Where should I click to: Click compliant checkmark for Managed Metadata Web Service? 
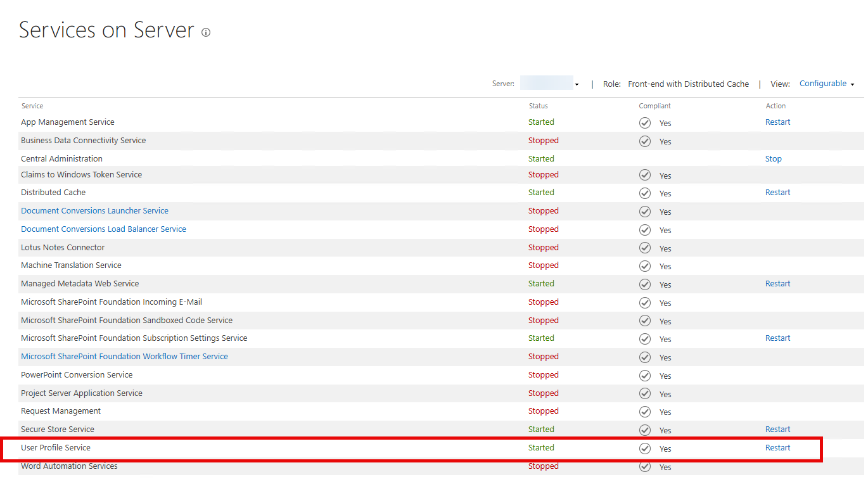645,284
